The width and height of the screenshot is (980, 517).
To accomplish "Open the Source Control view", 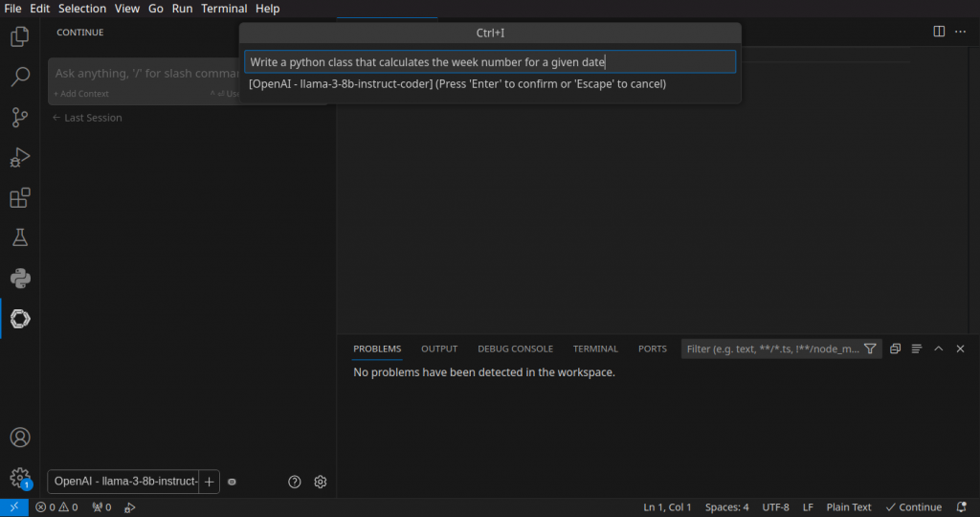I will tap(19, 118).
